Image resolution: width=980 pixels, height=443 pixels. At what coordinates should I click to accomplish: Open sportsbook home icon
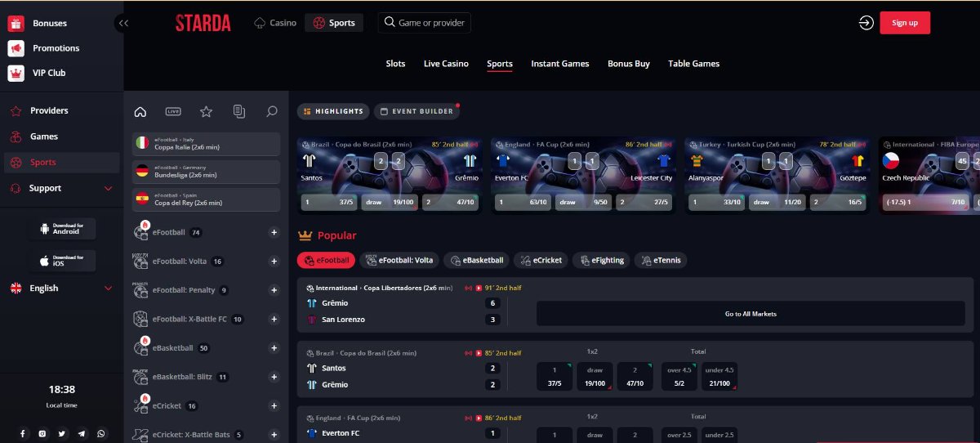point(140,111)
